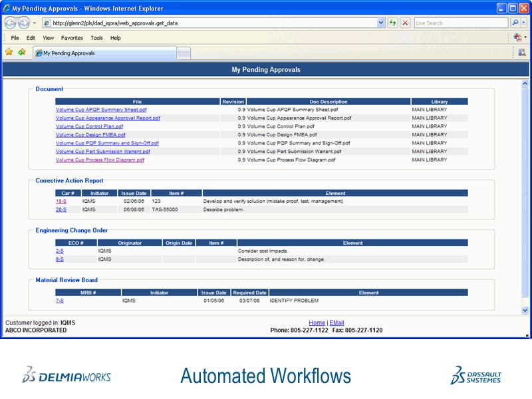
Task: Click the empty new tab button
Action: tap(184, 53)
